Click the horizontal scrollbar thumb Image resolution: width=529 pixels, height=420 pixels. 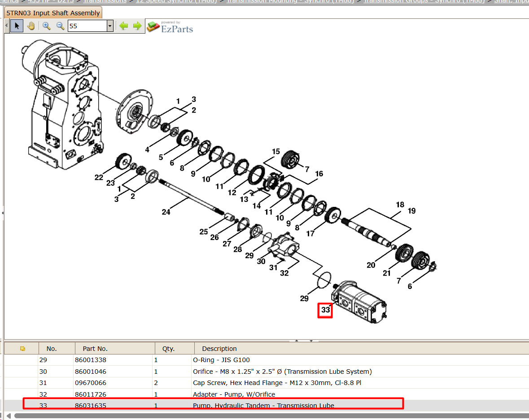[x=271, y=416]
